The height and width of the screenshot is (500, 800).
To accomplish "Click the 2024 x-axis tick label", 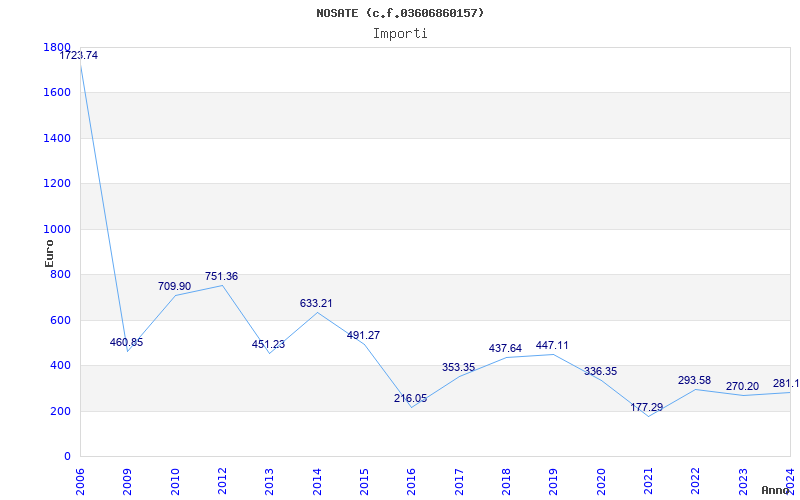I will point(790,482).
